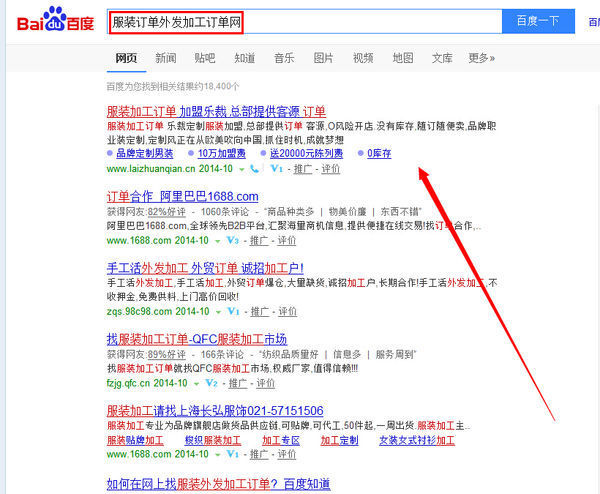Open the 更多» menu in search tabs
This screenshot has height=494, width=600.
tap(482, 59)
